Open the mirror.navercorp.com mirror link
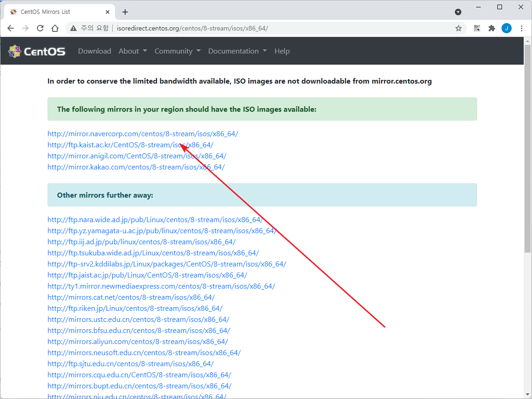 click(143, 133)
